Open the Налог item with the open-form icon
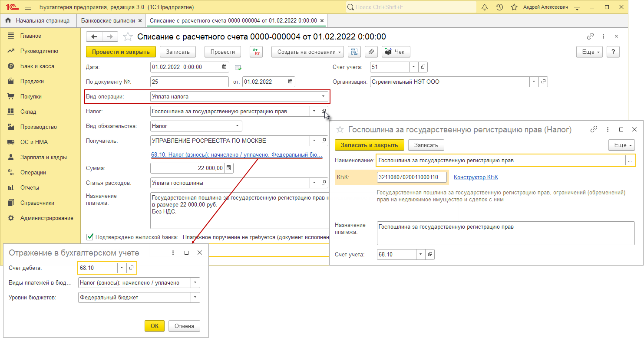The height and width of the screenshot is (338, 644). point(324,112)
